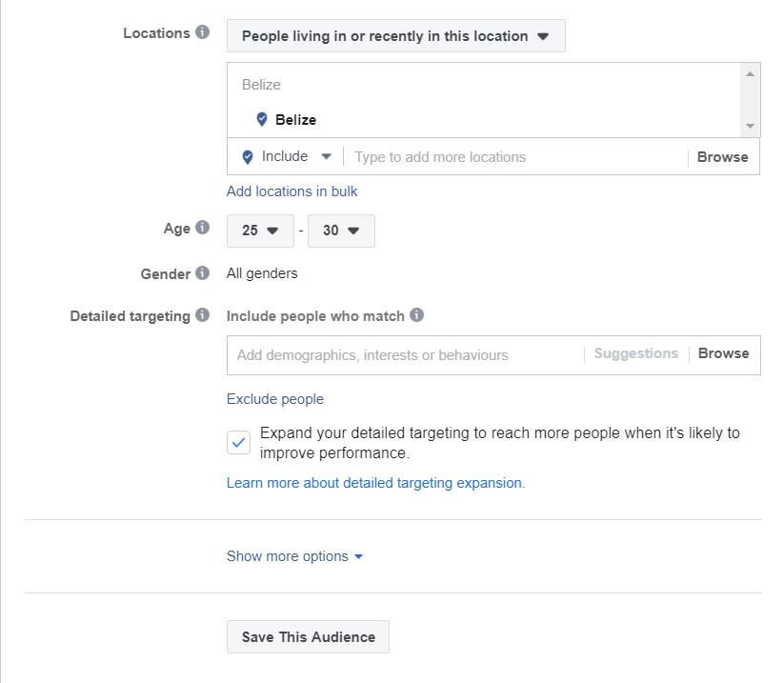The height and width of the screenshot is (683, 784).
Task: Click the pin icon beside Include
Action: coord(248,157)
